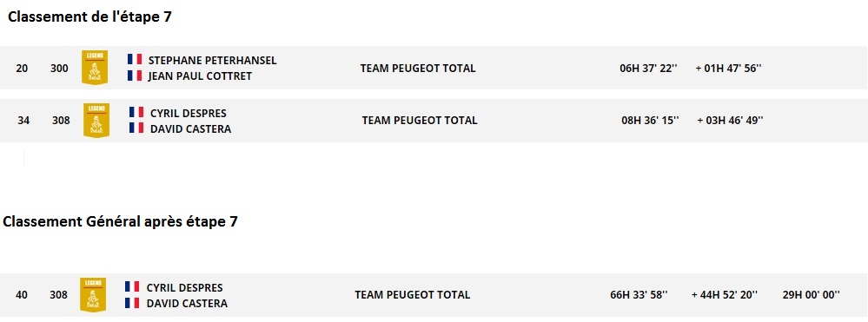Open Stephane Peterhansel driver name

(x=213, y=60)
